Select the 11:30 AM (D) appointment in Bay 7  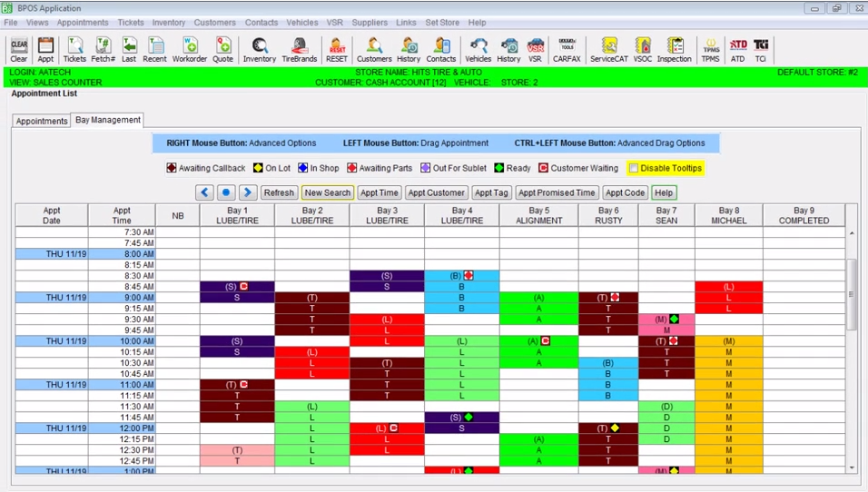(x=666, y=407)
